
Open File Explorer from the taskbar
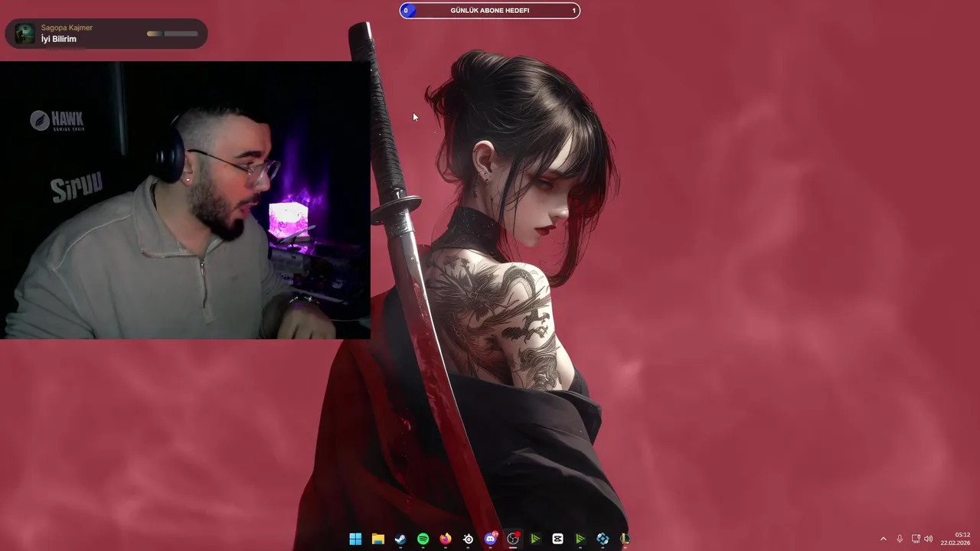377,539
